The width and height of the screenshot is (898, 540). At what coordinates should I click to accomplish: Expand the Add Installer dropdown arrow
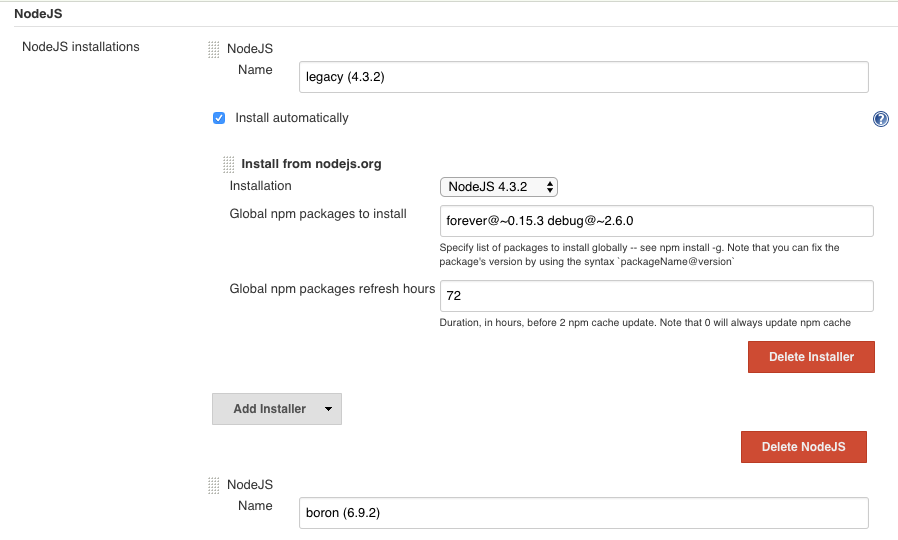(x=328, y=409)
